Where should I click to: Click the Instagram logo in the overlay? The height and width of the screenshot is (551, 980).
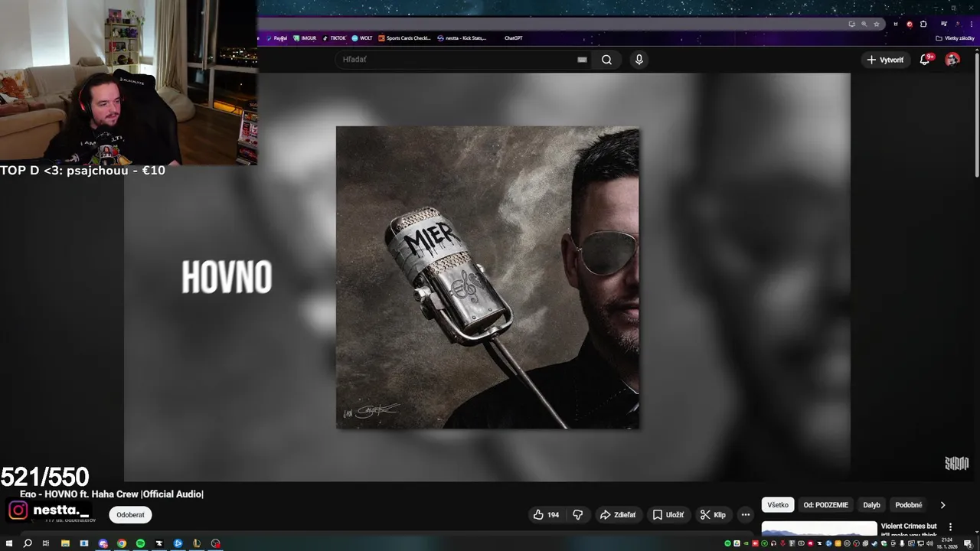coord(18,510)
